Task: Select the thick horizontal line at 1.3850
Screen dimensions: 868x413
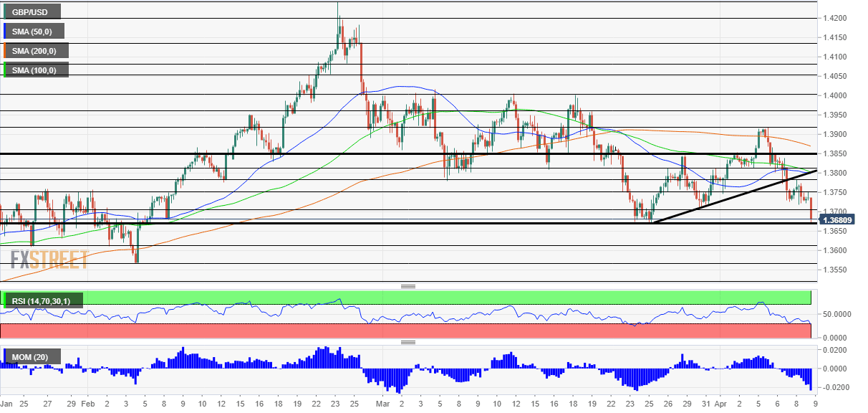Action: [408, 153]
